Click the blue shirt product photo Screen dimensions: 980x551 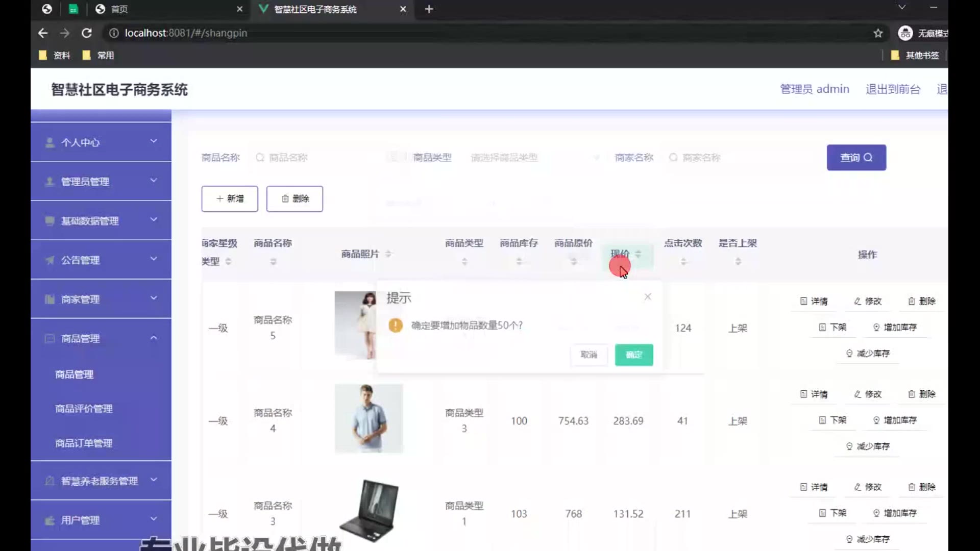tap(369, 418)
